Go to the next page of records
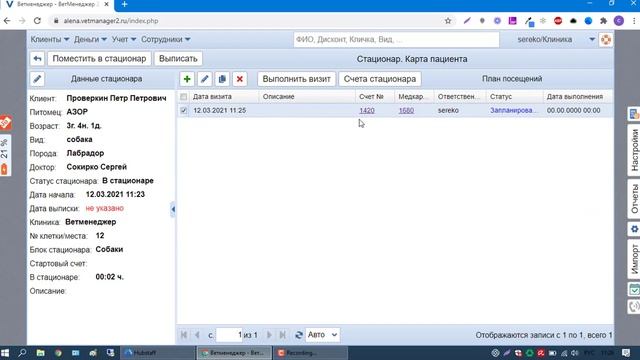 point(269,335)
